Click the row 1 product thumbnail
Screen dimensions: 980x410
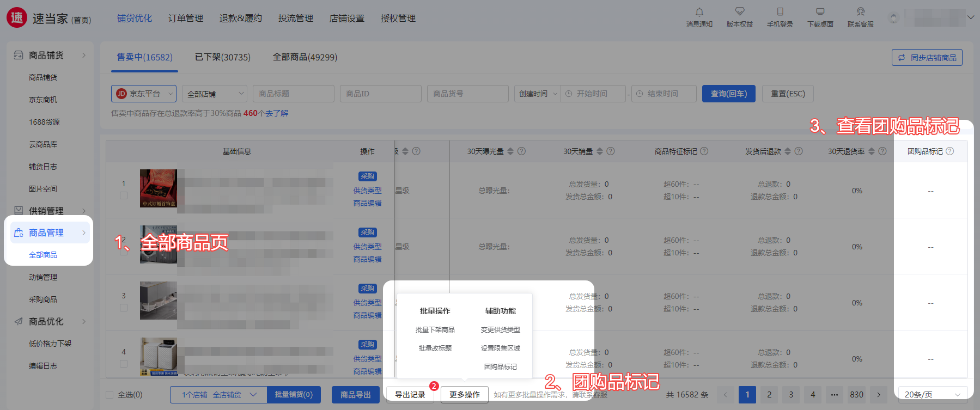159,188
